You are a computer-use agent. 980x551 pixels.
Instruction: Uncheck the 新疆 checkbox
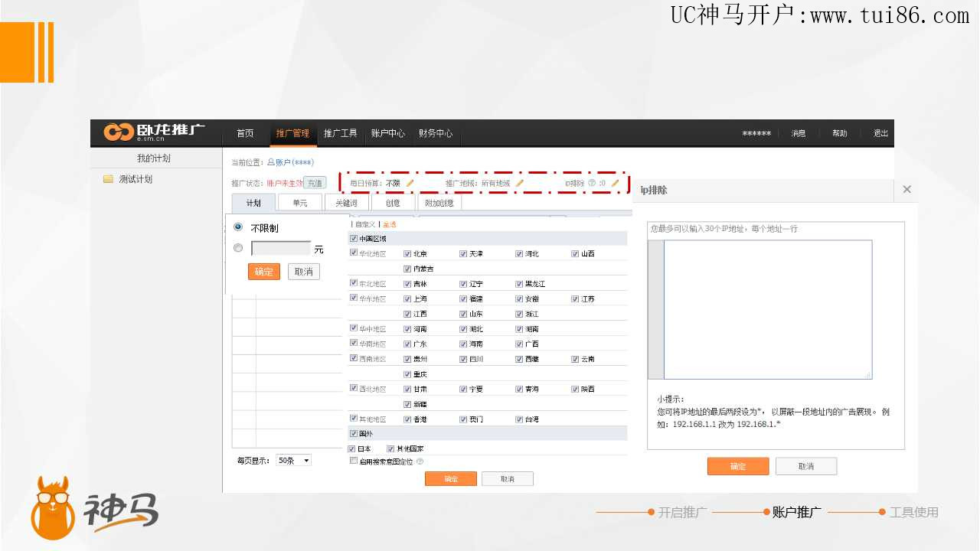click(x=408, y=404)
